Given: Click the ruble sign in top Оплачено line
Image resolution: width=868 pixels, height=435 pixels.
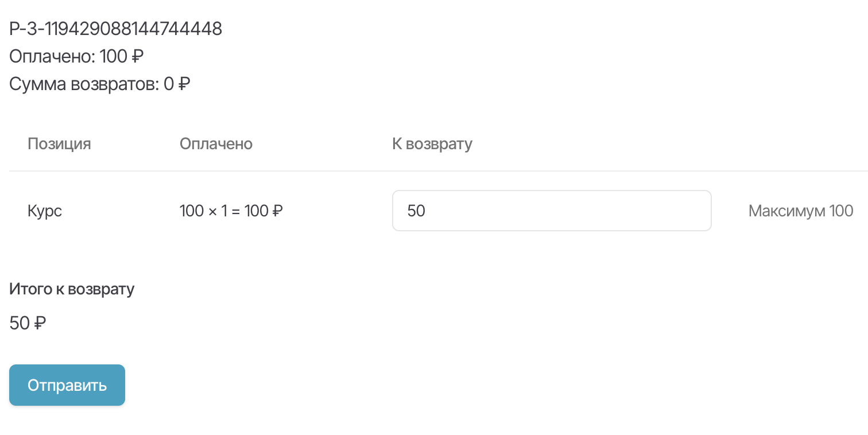Looking at the screenshot, I should coord(137,57).
